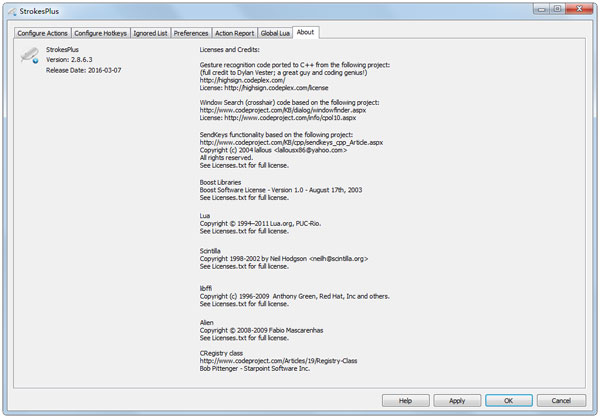The width and height of the screenshot is (600, 418).
Task: Click the Licenses and Credits heading
Action: tap(230, 50)
